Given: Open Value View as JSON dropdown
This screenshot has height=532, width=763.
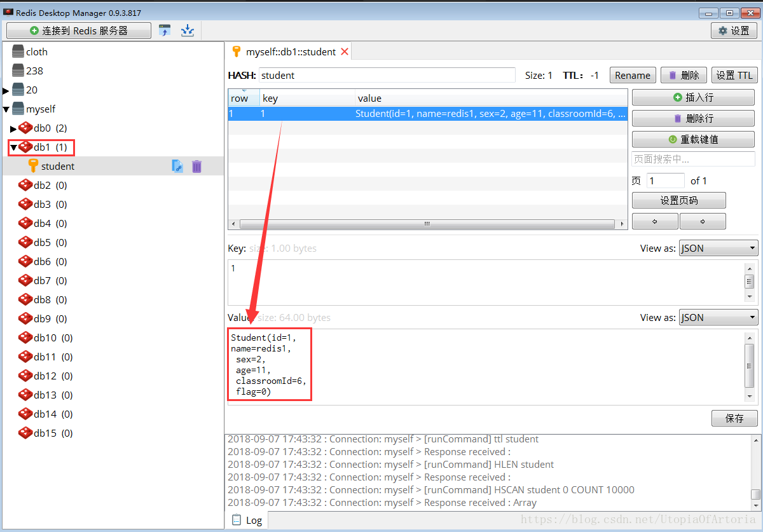Looking at the screenshot, I should 718,317.
